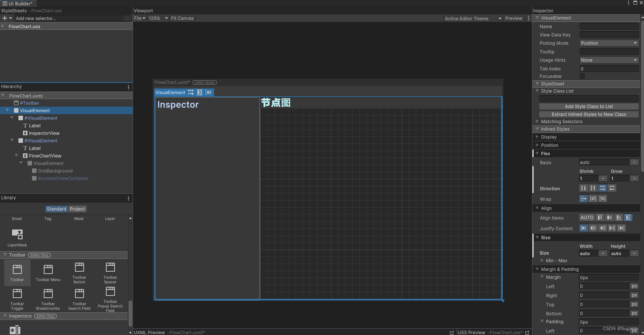Pick the Toolbar Toggle library item
This screenshot has height=335, width=644.
[x=17, y=299]
